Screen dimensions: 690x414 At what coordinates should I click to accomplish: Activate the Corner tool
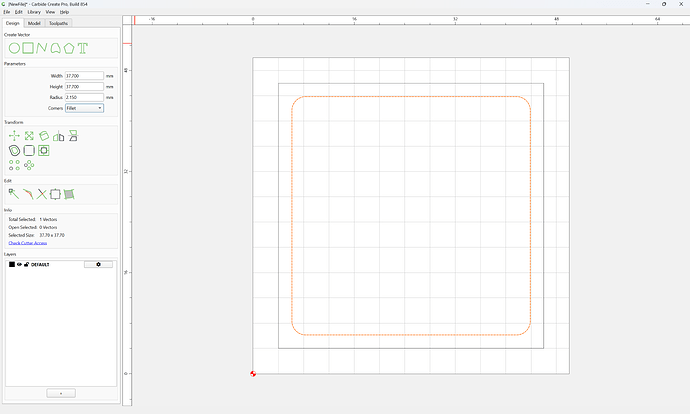[29, 150]
